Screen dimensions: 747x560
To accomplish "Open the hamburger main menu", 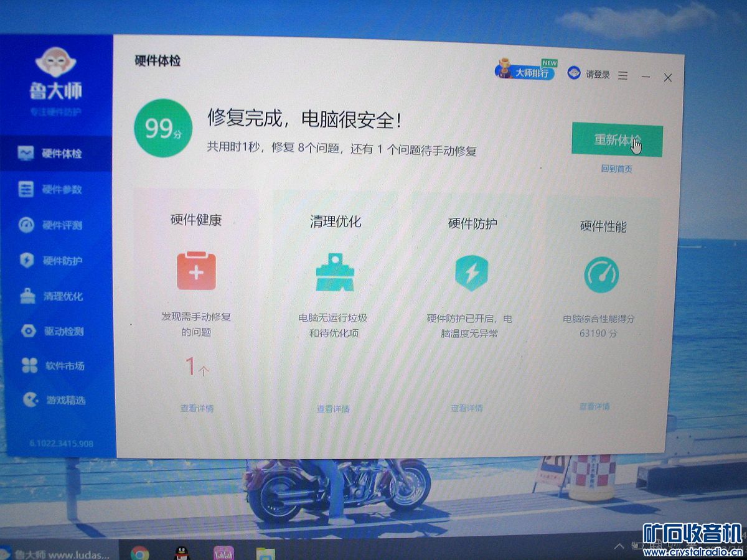I will 623,76.
